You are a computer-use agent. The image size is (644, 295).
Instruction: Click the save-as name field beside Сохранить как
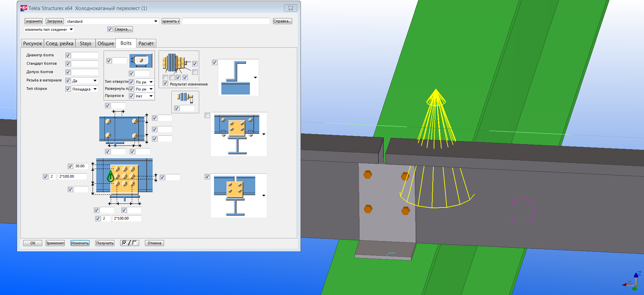pos(226,21)
